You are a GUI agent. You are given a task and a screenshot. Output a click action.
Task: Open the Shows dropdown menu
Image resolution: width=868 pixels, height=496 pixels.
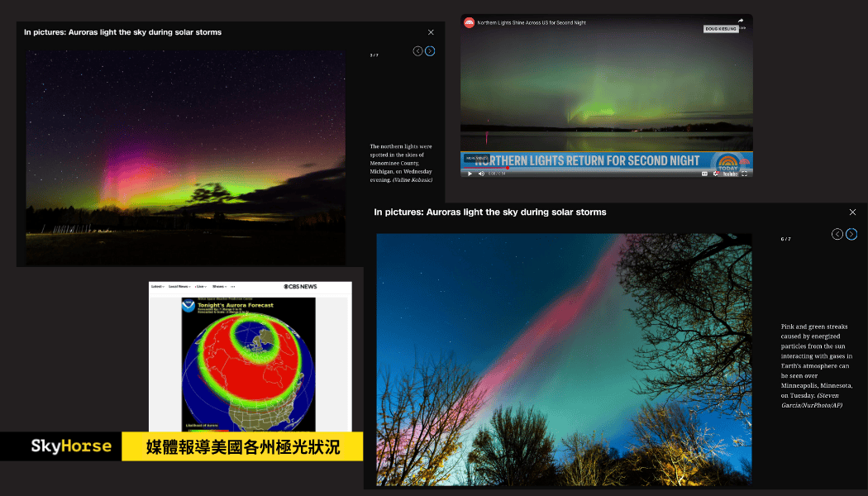click(x=218, y=287)
